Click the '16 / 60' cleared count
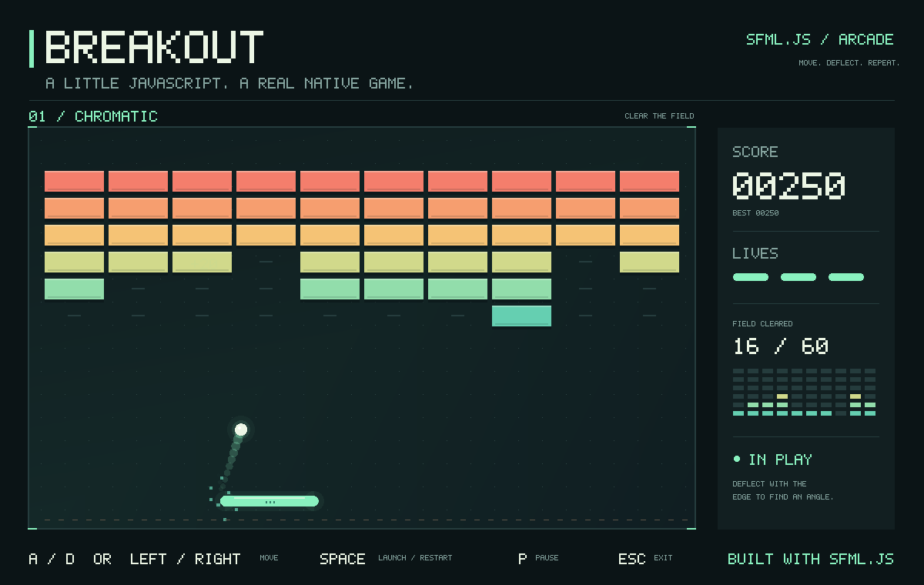The image size is (924, 585). pos(781,346)
